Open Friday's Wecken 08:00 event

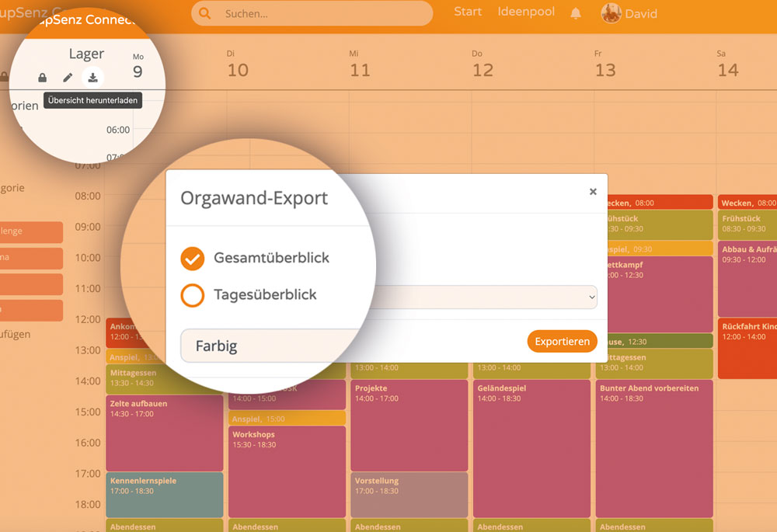tap(660, 202)
